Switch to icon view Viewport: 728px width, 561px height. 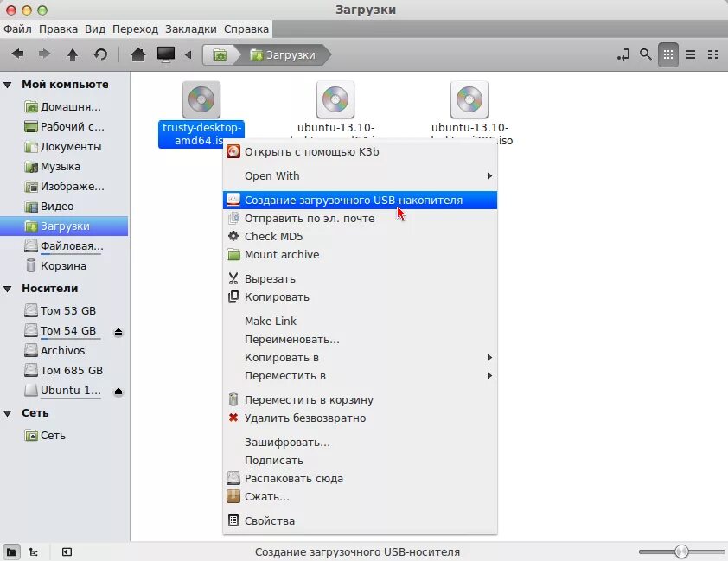pyautogui.click(x=668, y=54)
